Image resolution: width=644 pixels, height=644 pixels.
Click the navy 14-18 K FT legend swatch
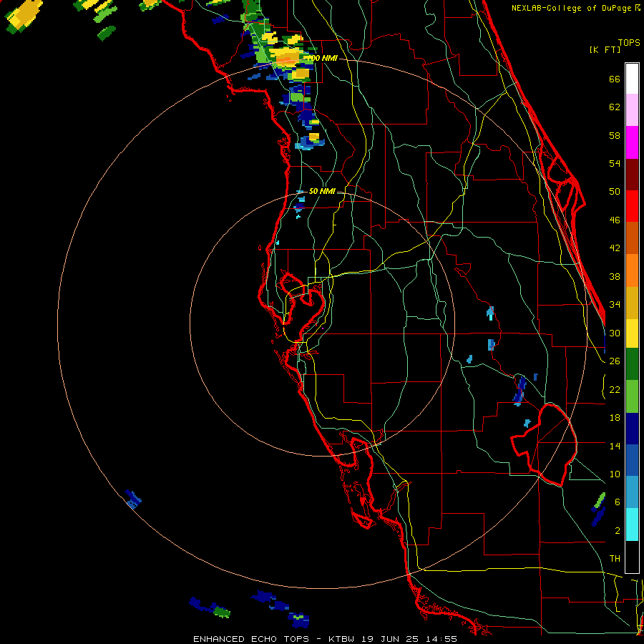click(x=632, y=429)
